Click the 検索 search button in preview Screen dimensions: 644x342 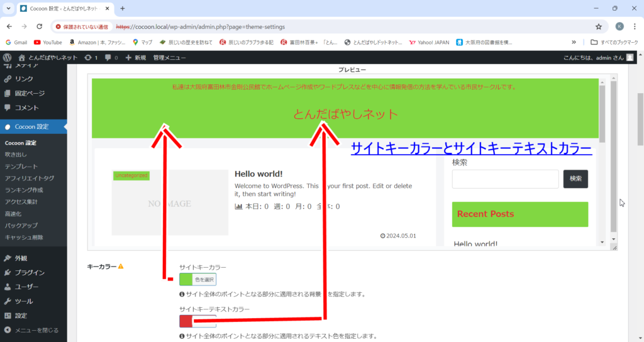[x=575, y=179]
